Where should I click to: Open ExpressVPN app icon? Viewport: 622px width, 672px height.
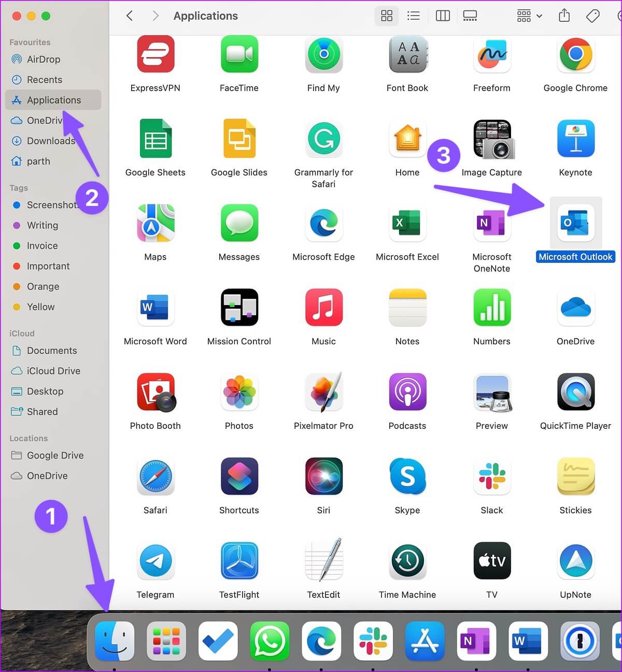[155, 54]
